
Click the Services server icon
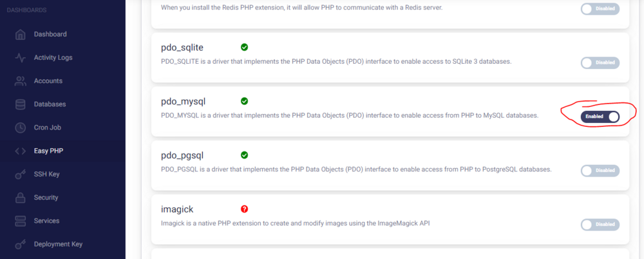click(21, 221)
